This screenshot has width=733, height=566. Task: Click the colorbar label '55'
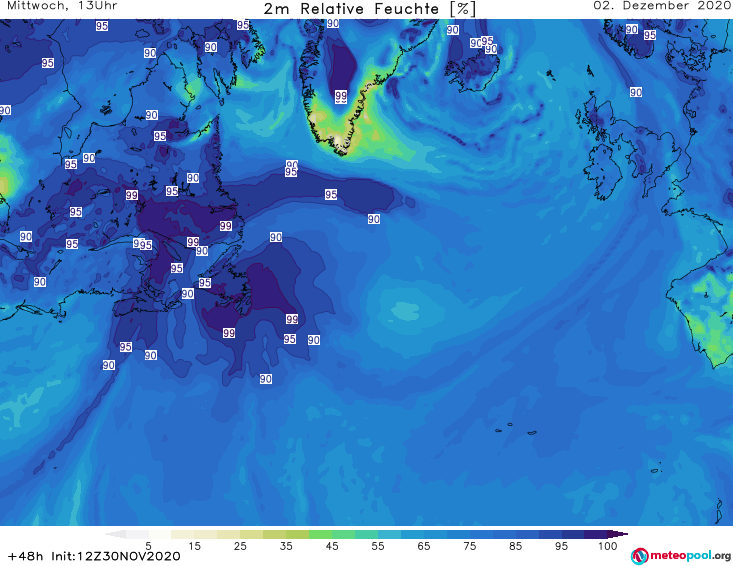[378, 546]
